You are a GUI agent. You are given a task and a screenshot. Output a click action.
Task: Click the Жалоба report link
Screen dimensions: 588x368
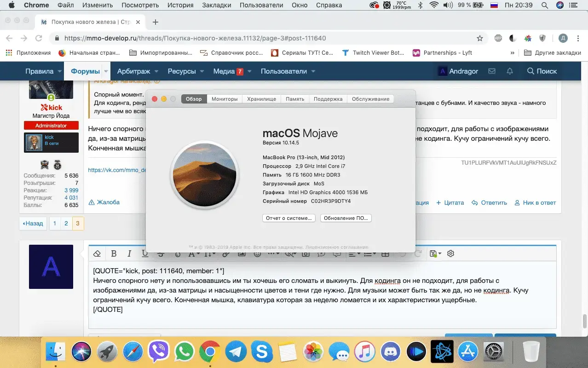coord(104,202)
